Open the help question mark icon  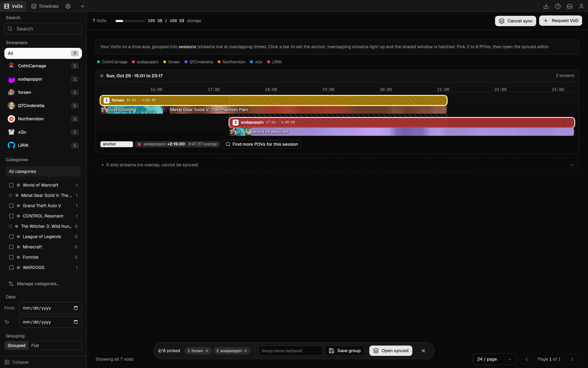click(x=558, y=6)
